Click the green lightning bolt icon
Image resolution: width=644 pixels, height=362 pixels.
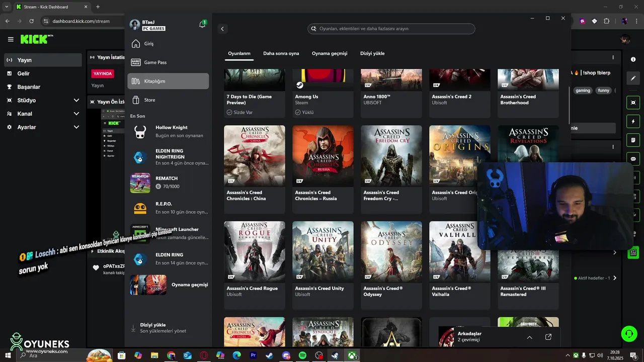pyautogui.click(x=633, y=121)
